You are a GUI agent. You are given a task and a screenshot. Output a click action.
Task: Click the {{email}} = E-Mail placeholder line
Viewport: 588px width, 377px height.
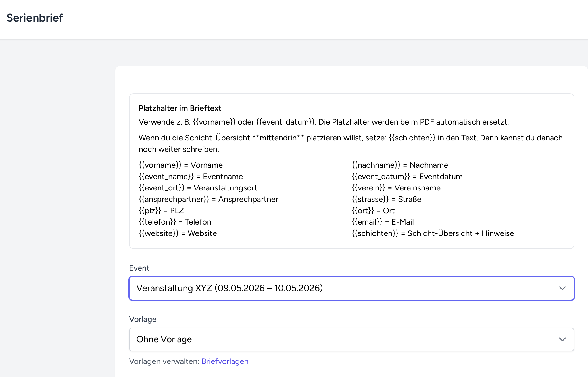(383, 222)
